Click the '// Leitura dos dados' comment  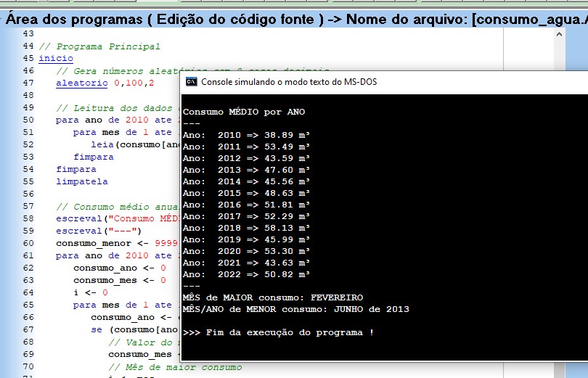(114, 108)
